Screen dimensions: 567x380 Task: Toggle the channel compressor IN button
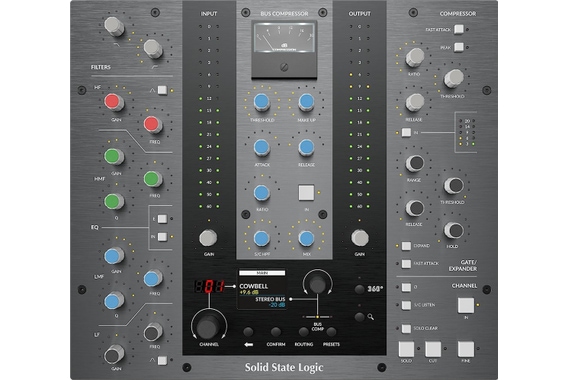(406, 133)
